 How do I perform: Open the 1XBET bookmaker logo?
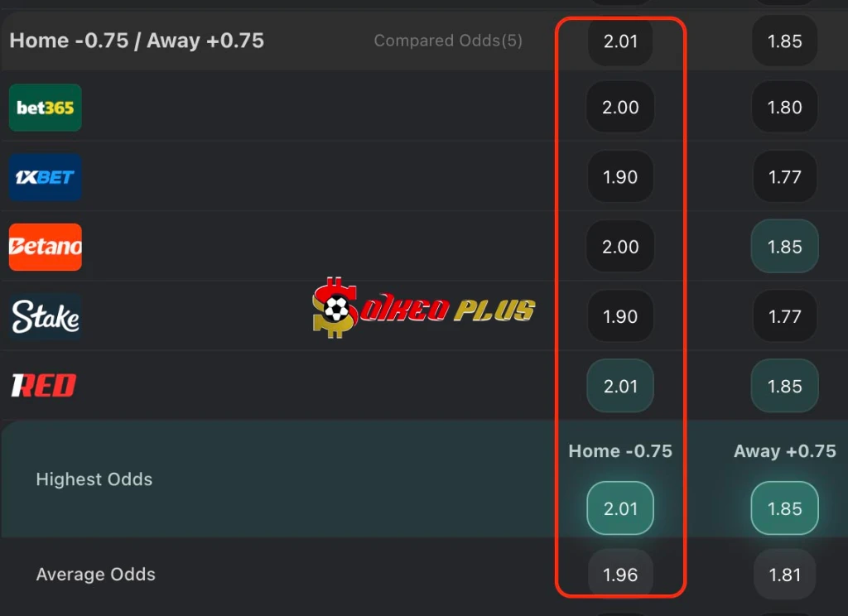click(46, 177)
